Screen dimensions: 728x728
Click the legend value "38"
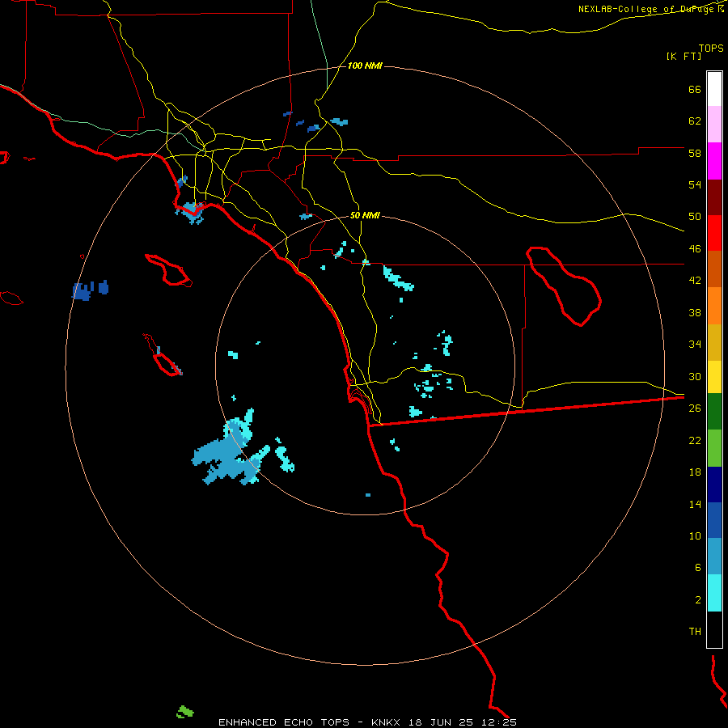coord(695,312)
